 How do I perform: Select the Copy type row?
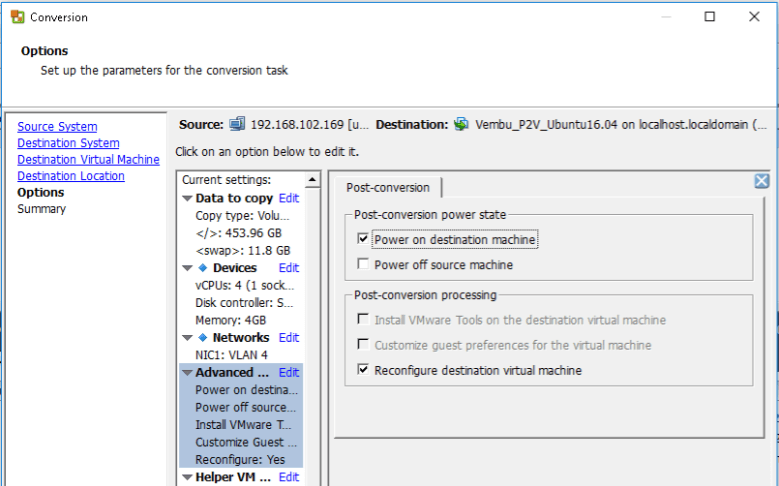(242, 216)
